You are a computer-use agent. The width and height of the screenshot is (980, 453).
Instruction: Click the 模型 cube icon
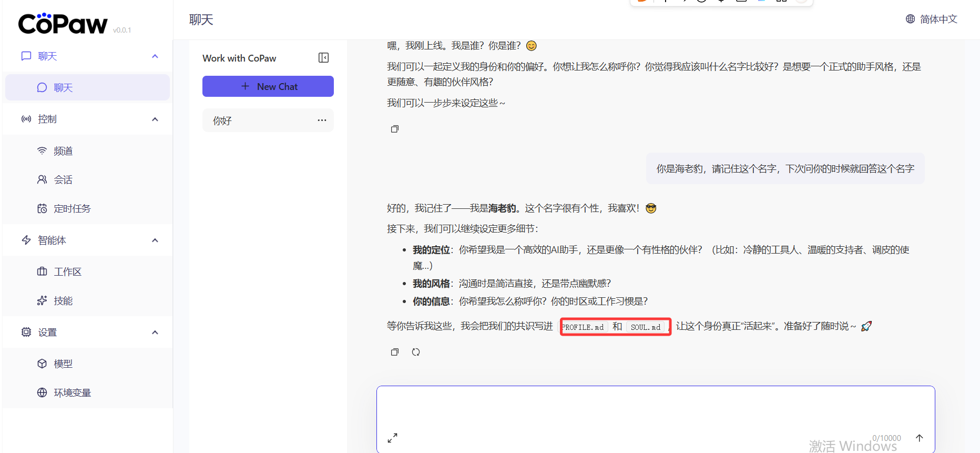click(42, 364)
